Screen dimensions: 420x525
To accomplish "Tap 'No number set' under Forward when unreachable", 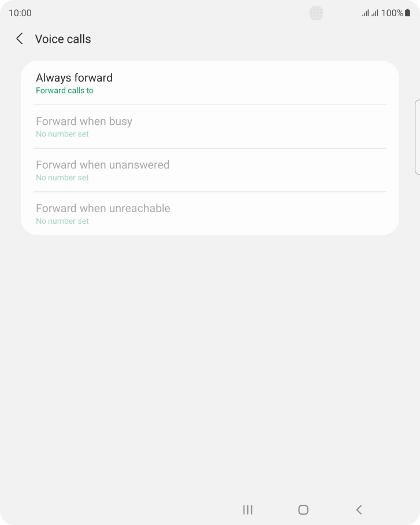I will 62,221.
